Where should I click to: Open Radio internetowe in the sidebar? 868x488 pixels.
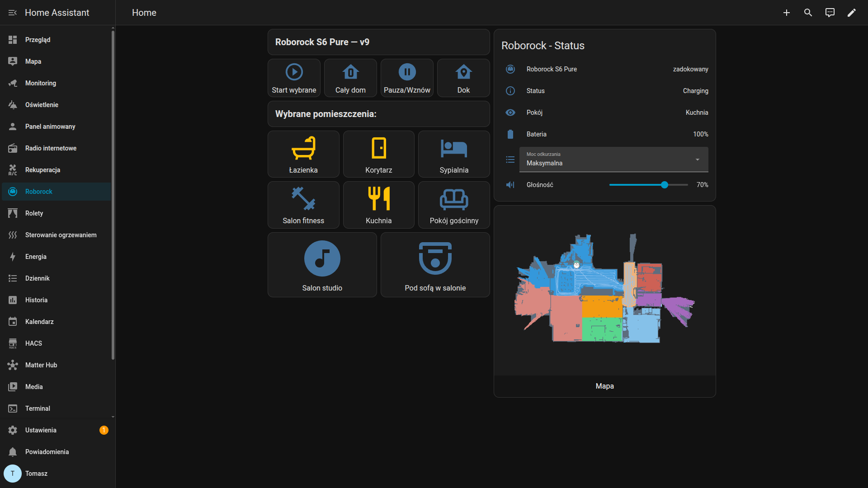56,148
